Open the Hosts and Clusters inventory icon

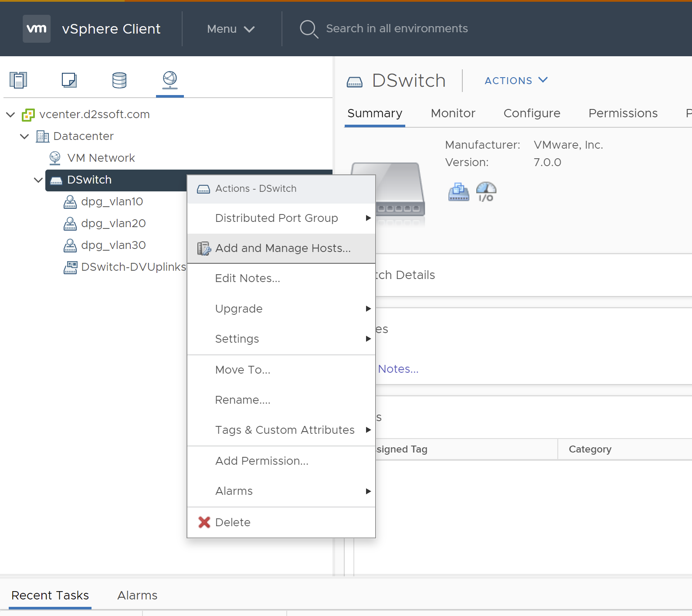click(18, 80)
